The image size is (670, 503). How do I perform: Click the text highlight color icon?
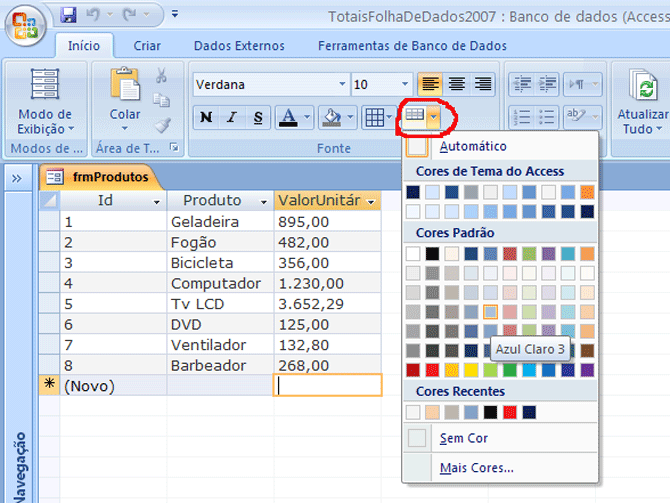(577, 116)
